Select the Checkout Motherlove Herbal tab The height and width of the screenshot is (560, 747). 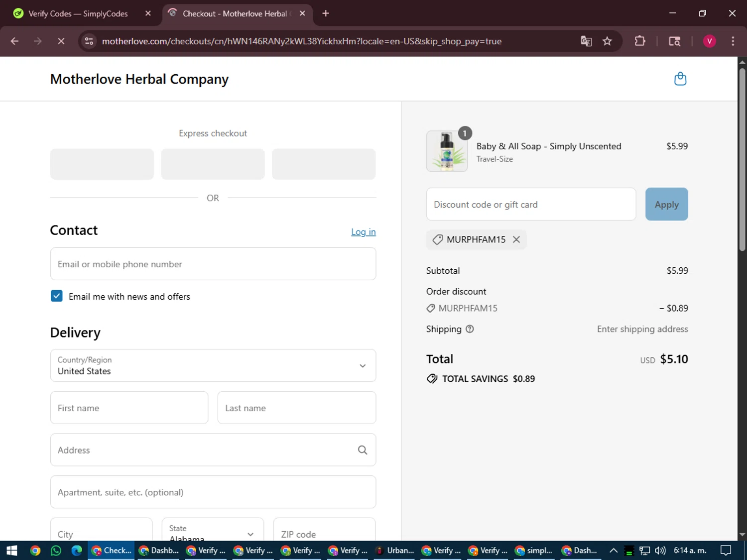click(234, 13)
